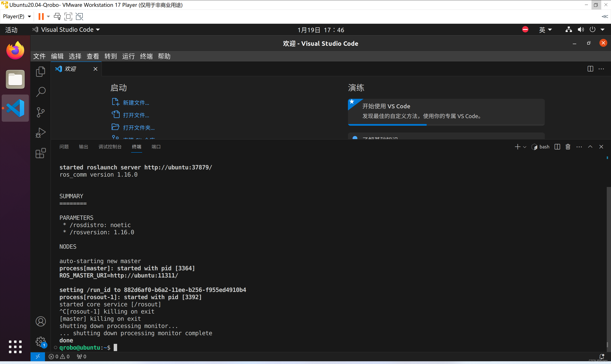The height and width of the screenshot is (364, 611).
Task: Split the terminal pane
Action: click(557, 147)
